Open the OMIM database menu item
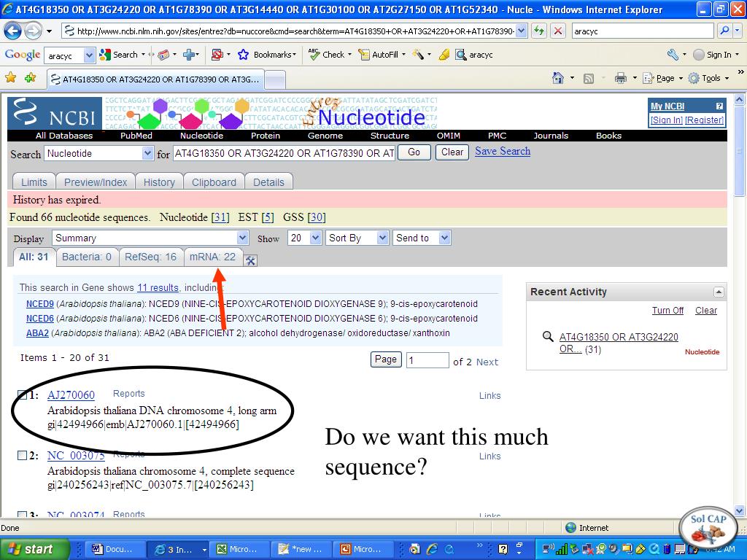747x560 pixels. [x=449, y=136]
